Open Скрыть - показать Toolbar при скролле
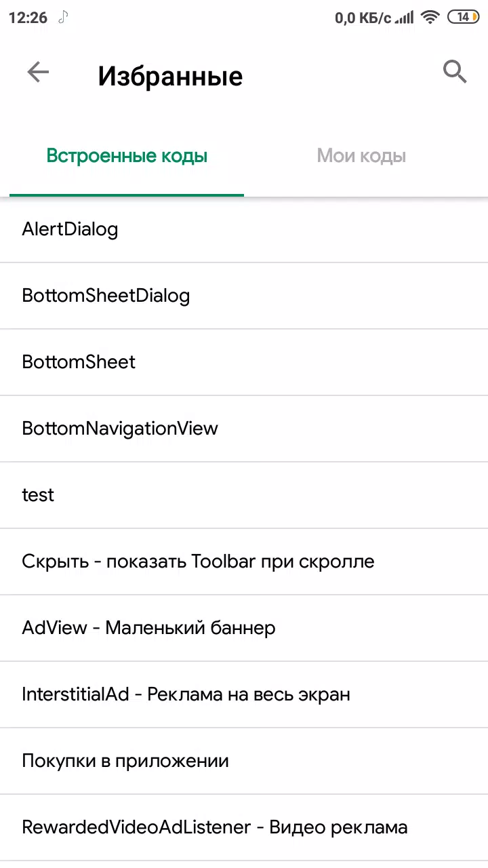The width and height of the screenshot is (488, 868). point(244,561)
